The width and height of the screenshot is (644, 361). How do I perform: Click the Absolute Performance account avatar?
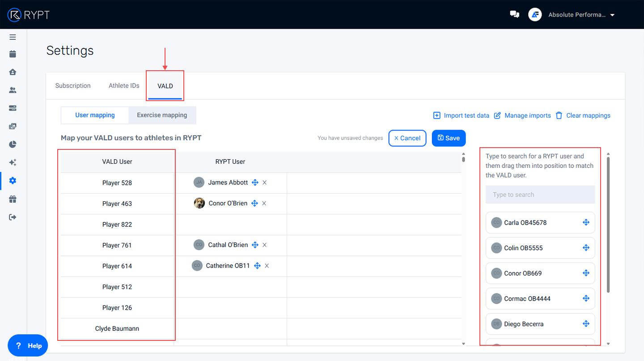(x=535, y=15)
